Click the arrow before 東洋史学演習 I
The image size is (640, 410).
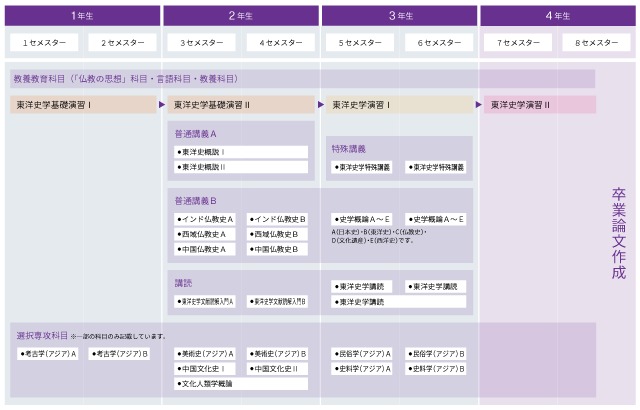click(x=322, y=104)
